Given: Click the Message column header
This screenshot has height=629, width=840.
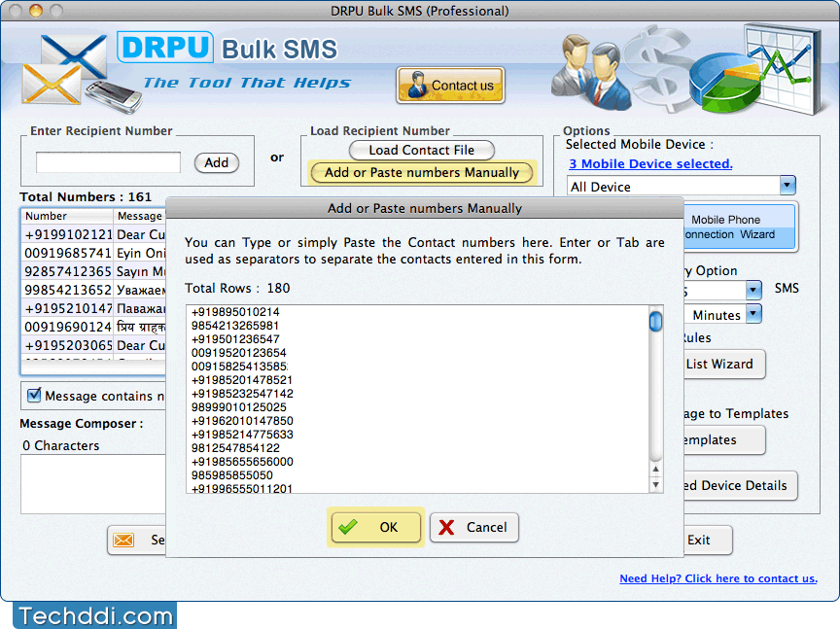Looking at the screenshot, I should pyautogui.click(x=140, y=216).
